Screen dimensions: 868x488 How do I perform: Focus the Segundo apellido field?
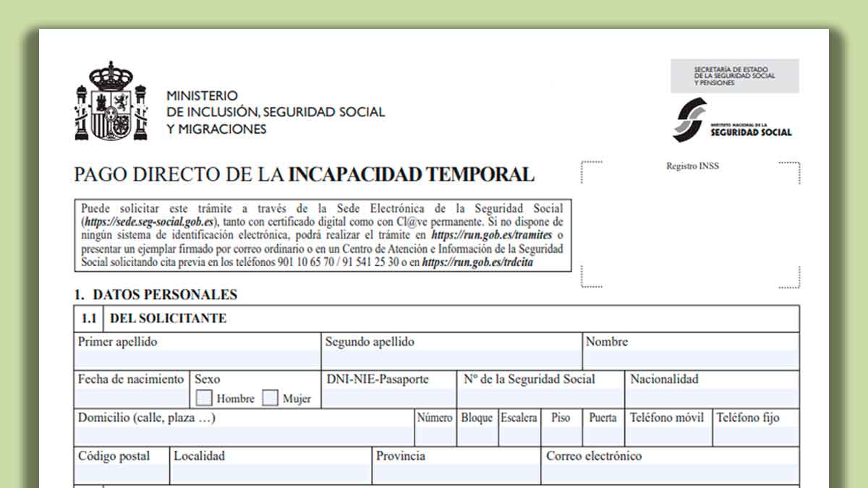coord(451,359)
